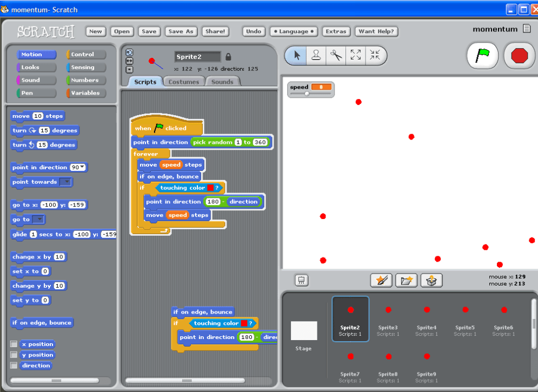Click the Scratch cat icon in title bar
Viewport: 538px width, 392px height.
click(x=5, y=9)
